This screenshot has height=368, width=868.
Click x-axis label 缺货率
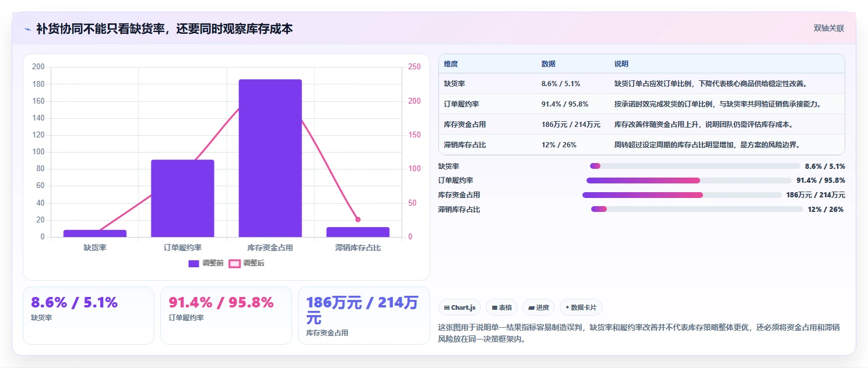(x=95, y=248)
